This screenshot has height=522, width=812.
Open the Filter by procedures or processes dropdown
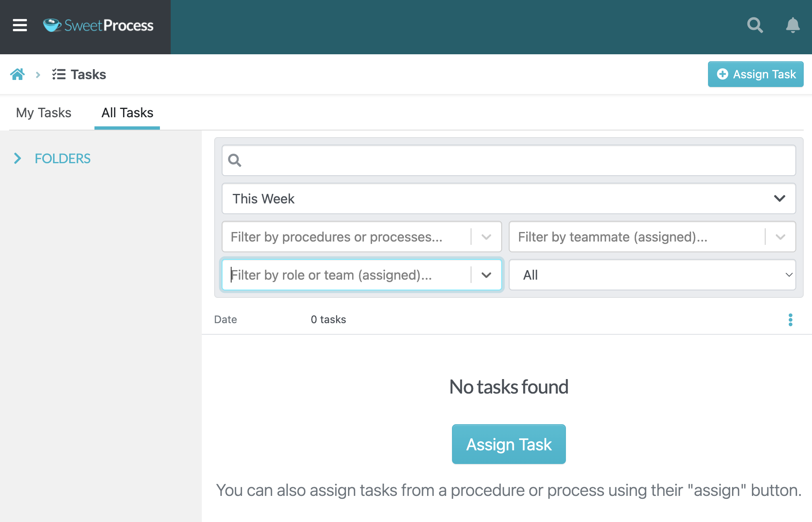(362, 237)
